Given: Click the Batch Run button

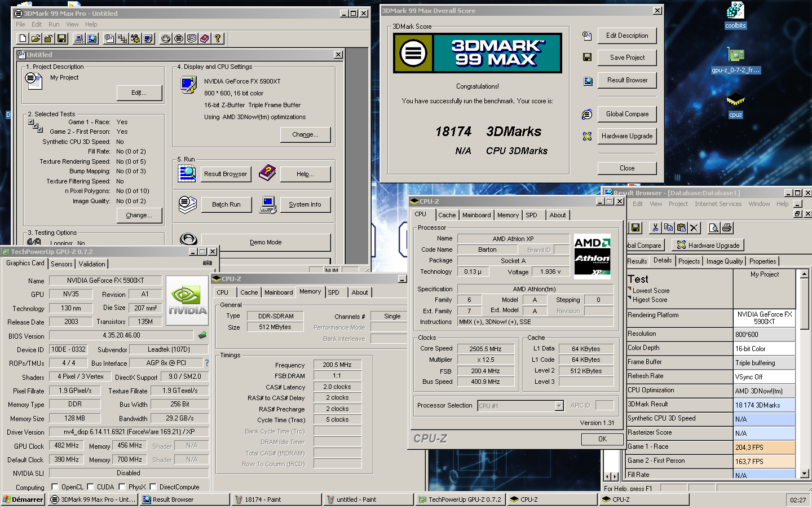Looking at the screenshot, I should 226,204.
